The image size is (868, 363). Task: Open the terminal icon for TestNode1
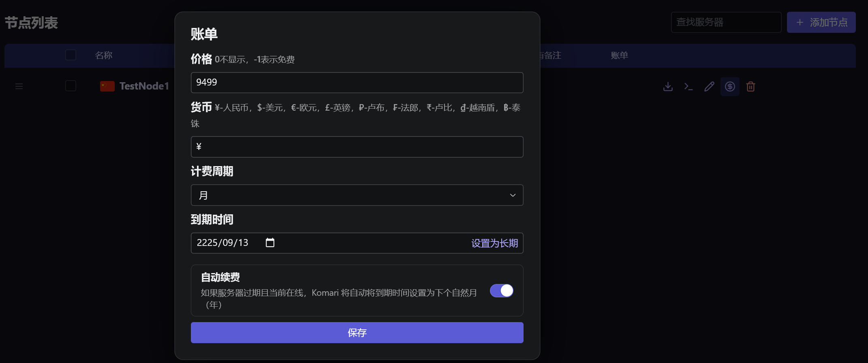[x=688, y=86]
